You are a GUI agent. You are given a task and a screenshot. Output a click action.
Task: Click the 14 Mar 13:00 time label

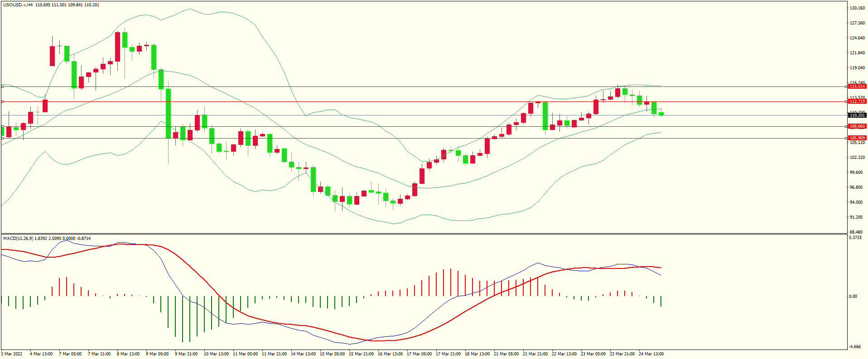point(303,354)
